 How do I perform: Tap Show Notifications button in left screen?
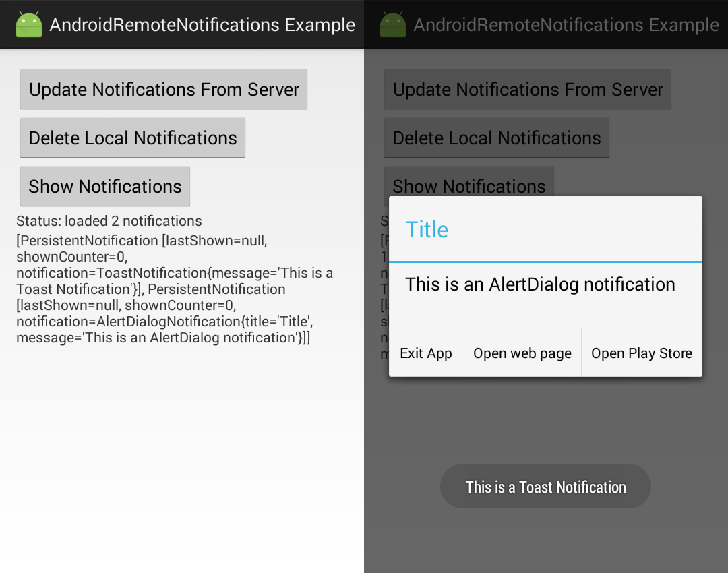pos(105,186)
